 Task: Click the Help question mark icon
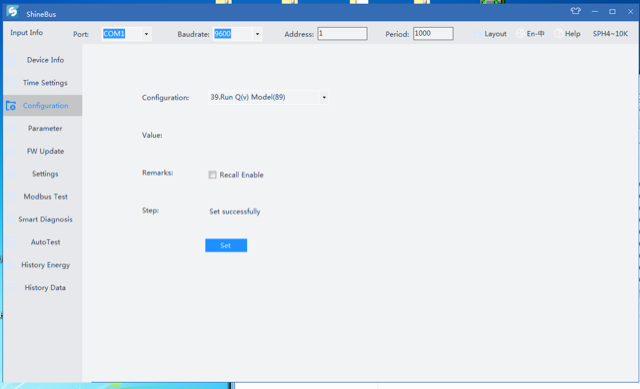pyautogui.click(x=558, y=34)
